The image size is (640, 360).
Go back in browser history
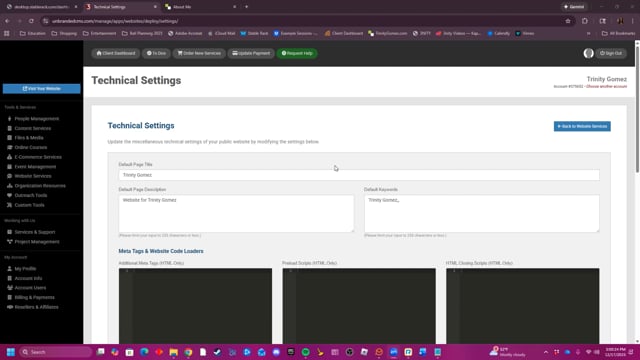pos(7,21)
